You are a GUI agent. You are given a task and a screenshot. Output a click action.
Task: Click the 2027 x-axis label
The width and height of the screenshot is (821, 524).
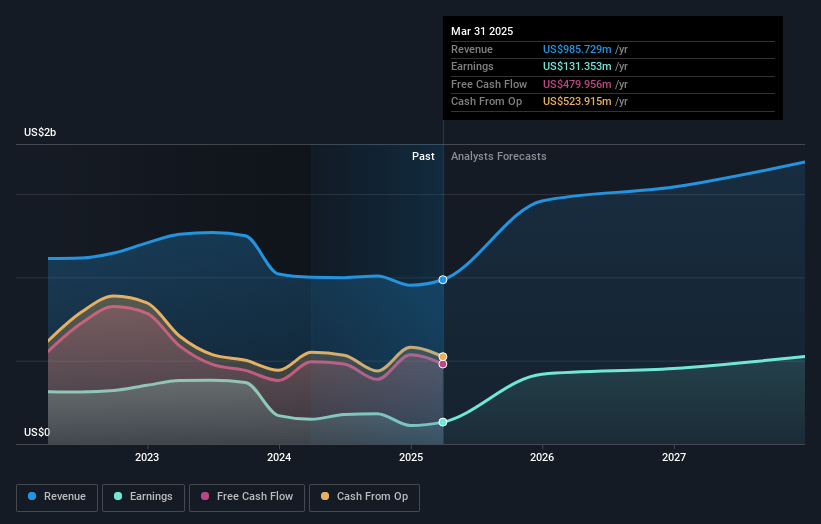674,458
